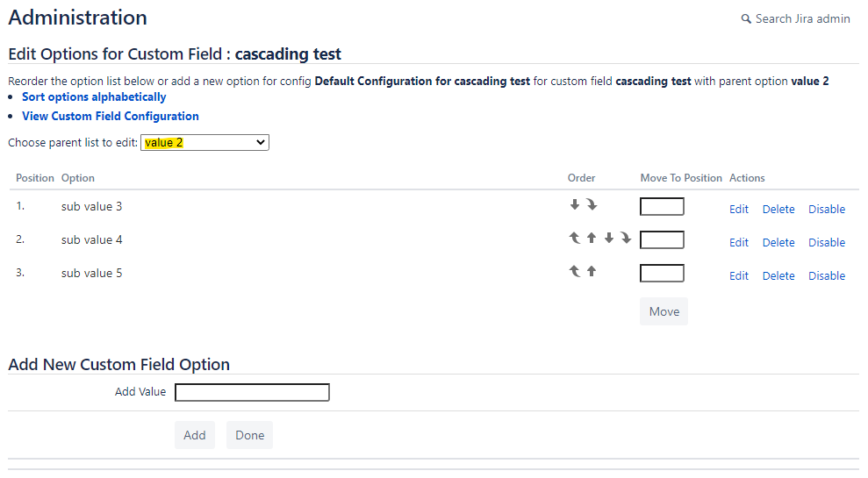Open the parent list dropdown showing value 2
868x478 pixels.
[204, 142]
